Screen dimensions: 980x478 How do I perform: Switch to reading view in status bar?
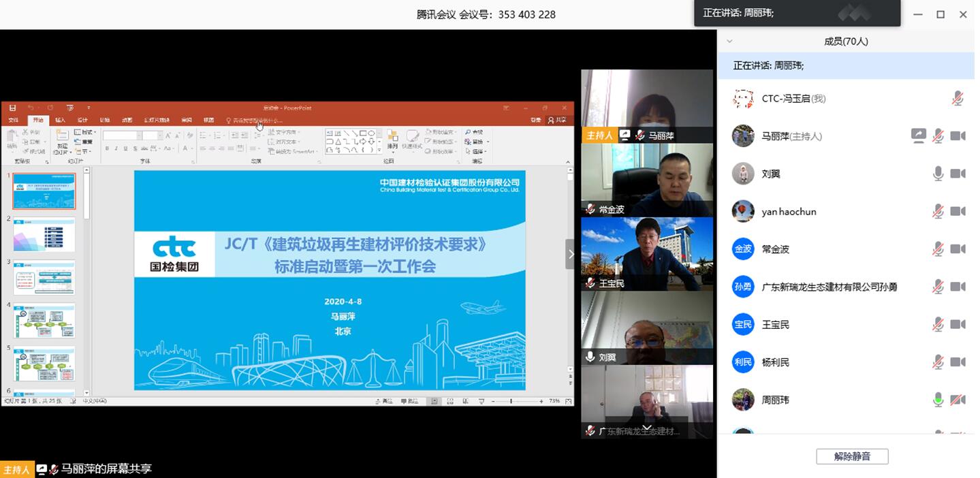(465, 401)
